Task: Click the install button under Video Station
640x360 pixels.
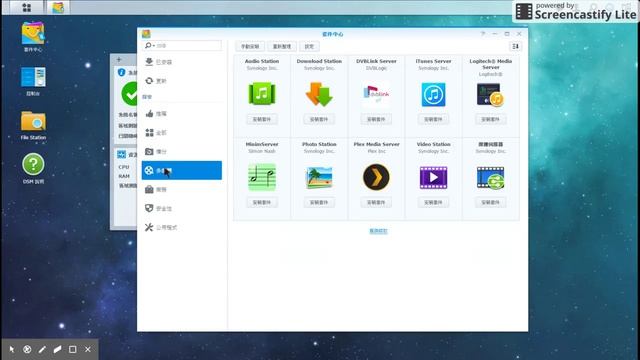Action: coord(433,202)
